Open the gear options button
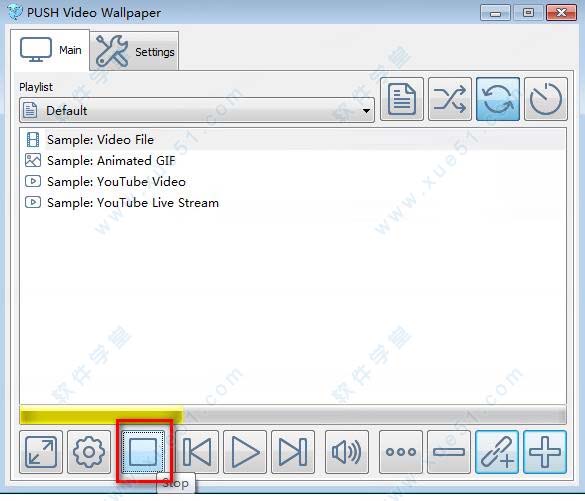 (89, 452)
